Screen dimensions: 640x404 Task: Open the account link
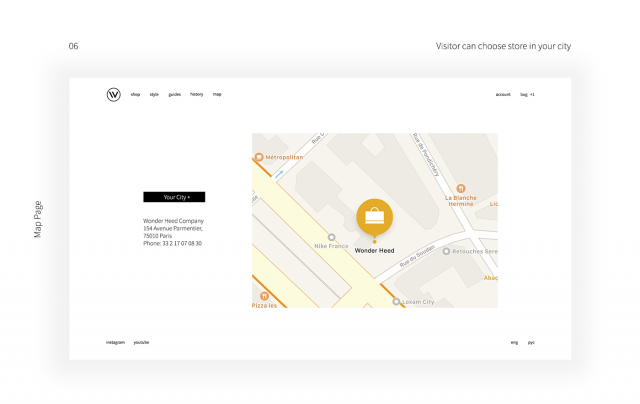(503, 94)
